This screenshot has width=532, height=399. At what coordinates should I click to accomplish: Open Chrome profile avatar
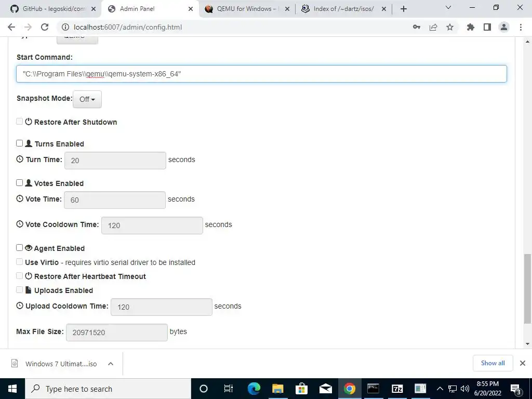504,27
